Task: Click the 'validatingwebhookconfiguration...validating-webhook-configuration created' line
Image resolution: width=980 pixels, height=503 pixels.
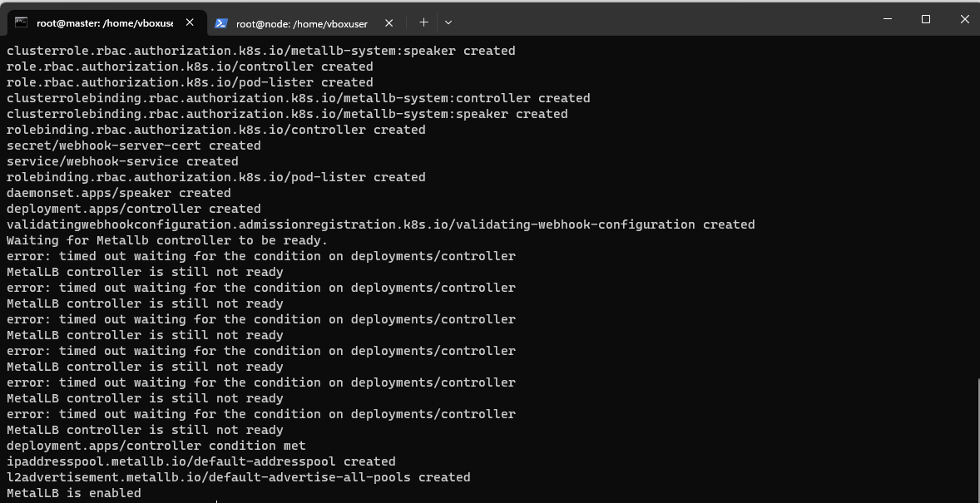Action: [381, 224]
